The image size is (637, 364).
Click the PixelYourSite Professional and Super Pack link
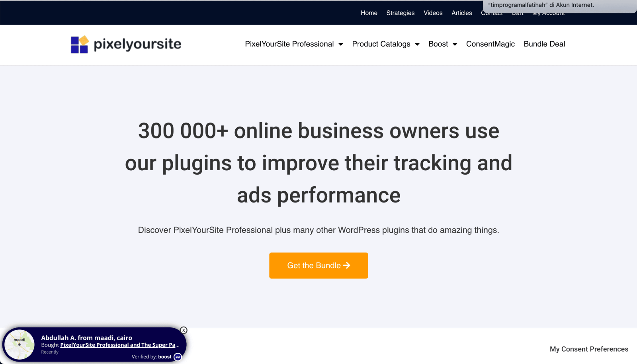119,345
